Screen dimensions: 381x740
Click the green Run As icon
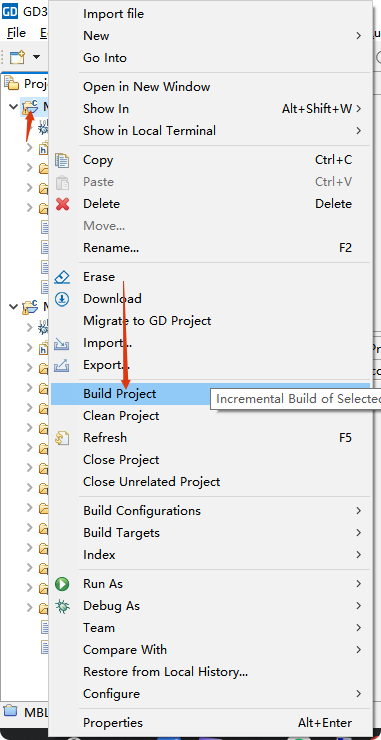62,584
